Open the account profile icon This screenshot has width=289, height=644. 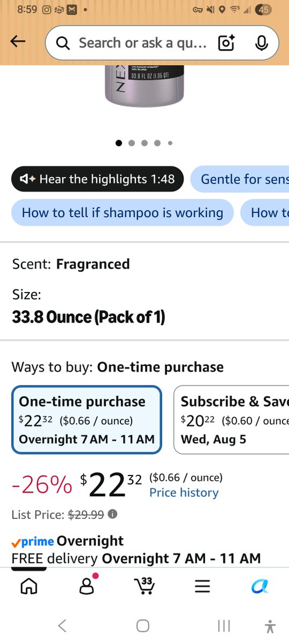pos(86,586)
